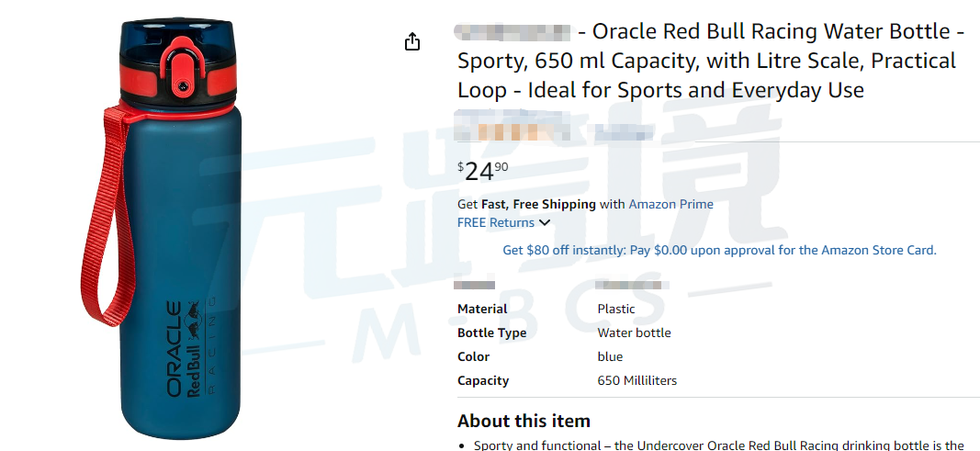Expand the chevron next to FREE Returns
The height and width of the screenshot is (451, 980).
[x=545, y=222]
